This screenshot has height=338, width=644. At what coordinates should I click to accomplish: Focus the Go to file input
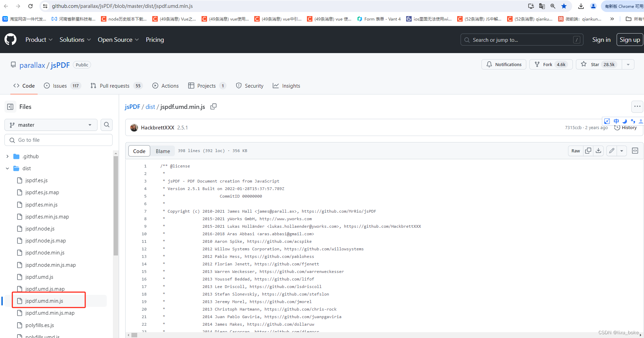click(59, 140)
